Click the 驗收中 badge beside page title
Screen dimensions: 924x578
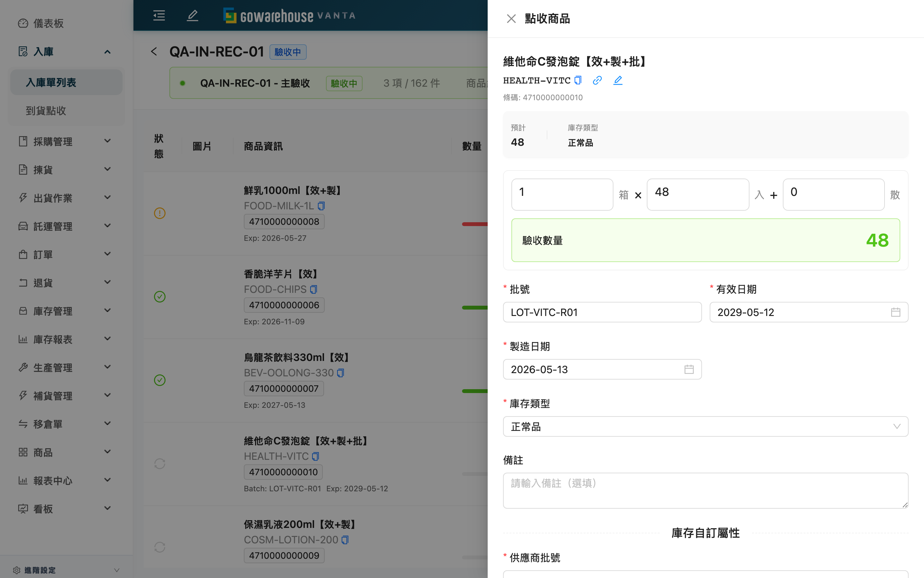tap(288, 52)
